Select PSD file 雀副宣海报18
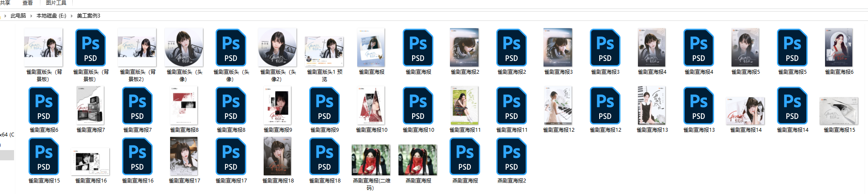 [x=324, y=156]
